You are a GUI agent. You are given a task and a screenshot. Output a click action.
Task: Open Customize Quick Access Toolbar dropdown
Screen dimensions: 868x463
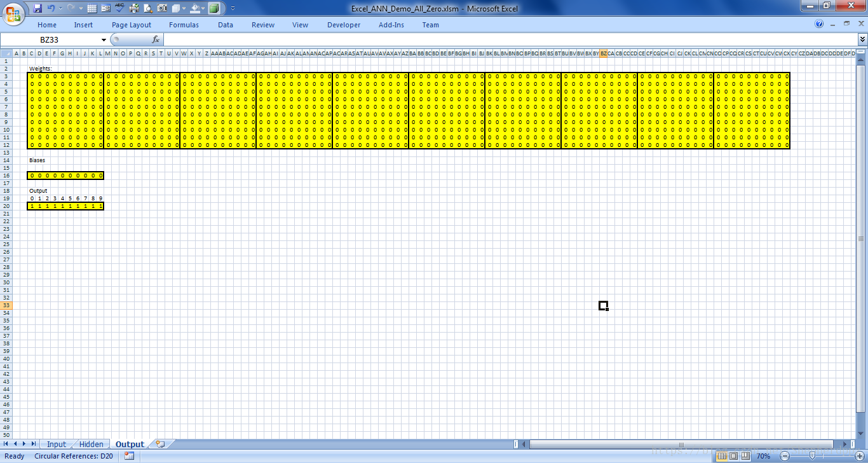[x=233, y=8]
